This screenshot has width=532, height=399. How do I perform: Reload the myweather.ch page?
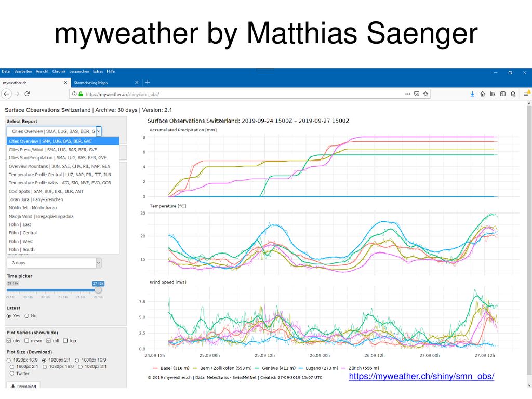click(x=27, y=94)
